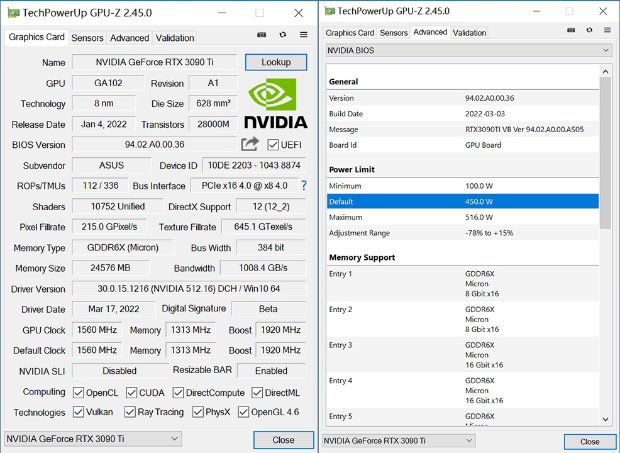The width and height of the screenshot is (620, 453).
Task: Open the GPU selector dropdown in left window
Action: pyautogui.click(x=93, y=439)
